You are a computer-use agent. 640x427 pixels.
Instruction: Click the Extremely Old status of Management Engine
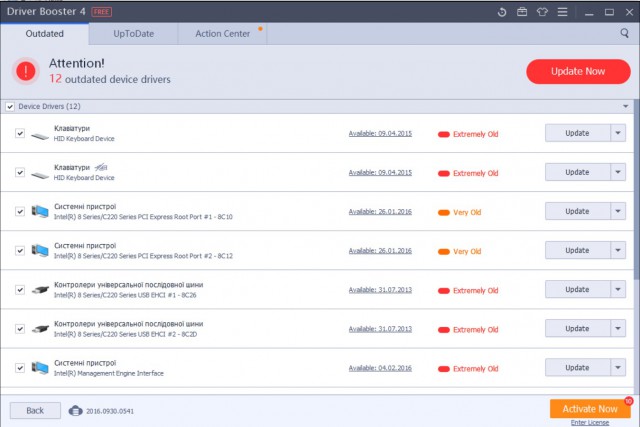pyautogui.click(x=468, y=369)
